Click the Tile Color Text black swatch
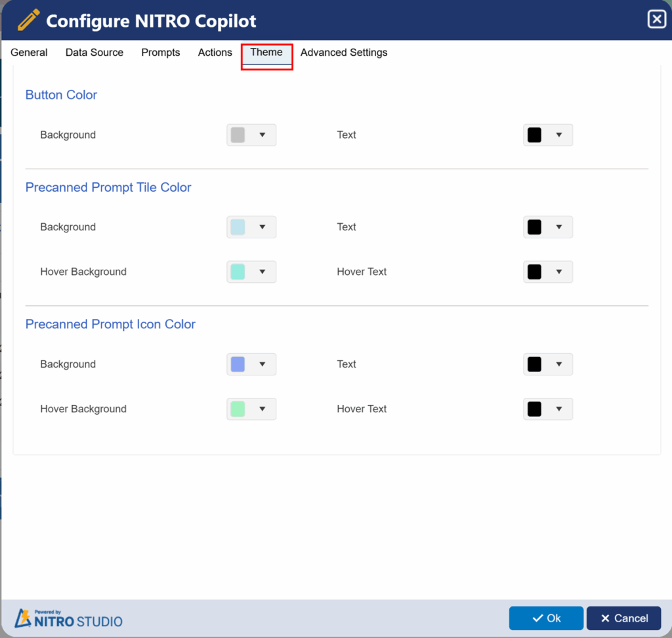This screenshot has width=672, height=638. click(x=534, y=227)
